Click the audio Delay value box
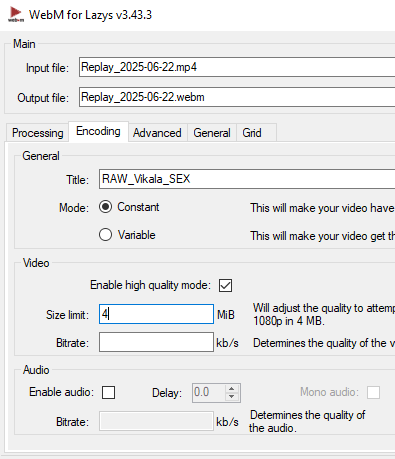The height and width of the screenshot is (459, 395). tap(209, 393)
